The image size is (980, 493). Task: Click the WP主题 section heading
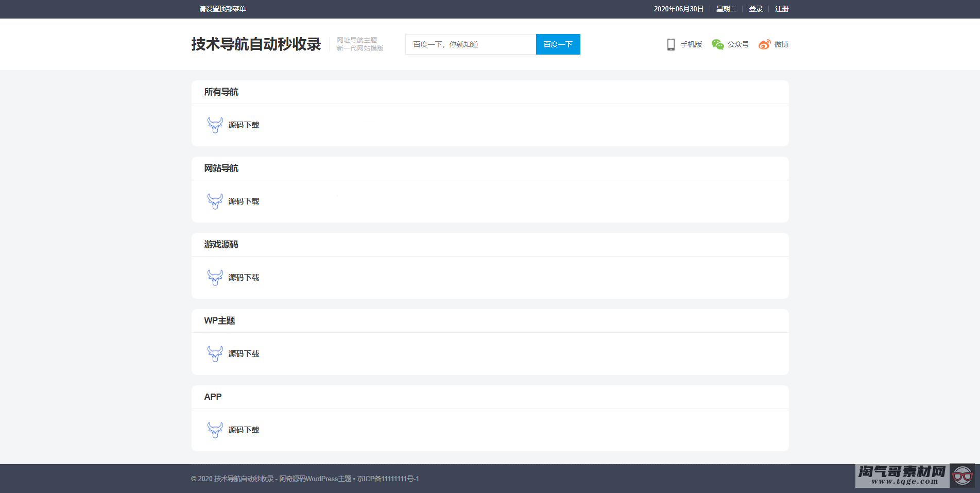tap(219, 320)
